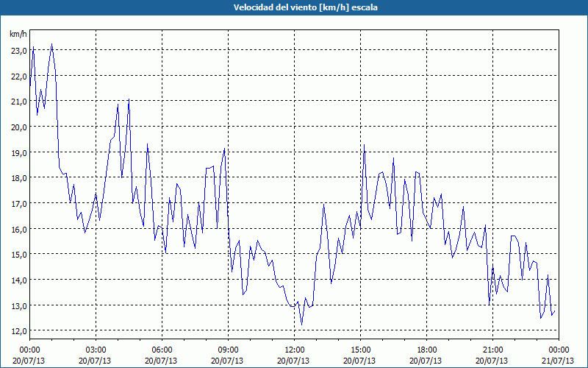The height and width of the screenshot is (368, 588).
Task: Click the 22,0 y-axis value
Action: click(19, 77)
